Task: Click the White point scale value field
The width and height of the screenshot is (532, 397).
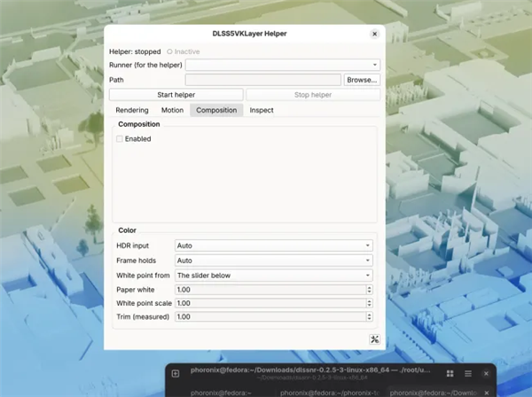Action: pos(270,303)
